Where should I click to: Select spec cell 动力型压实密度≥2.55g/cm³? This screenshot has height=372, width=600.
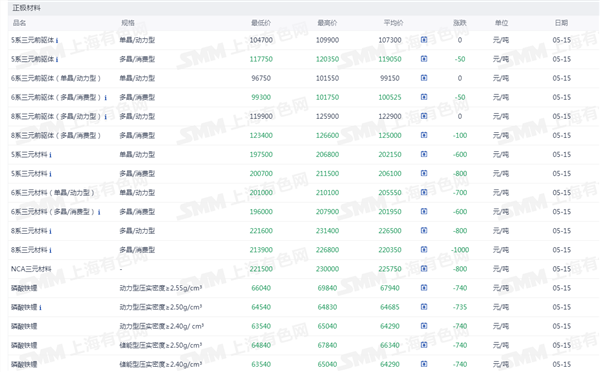pos(161,288)
